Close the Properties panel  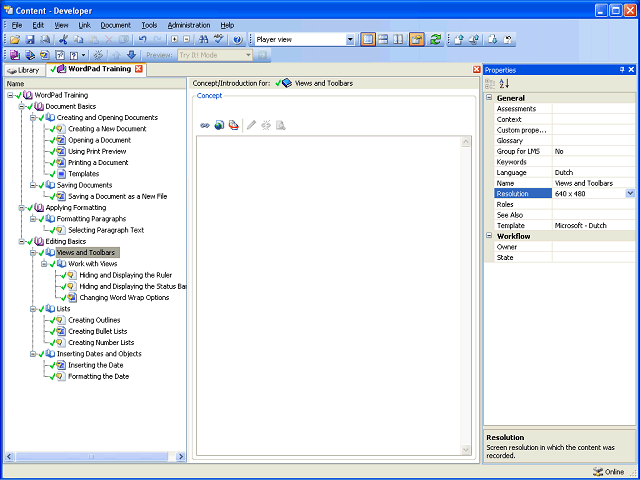[631, 70]
